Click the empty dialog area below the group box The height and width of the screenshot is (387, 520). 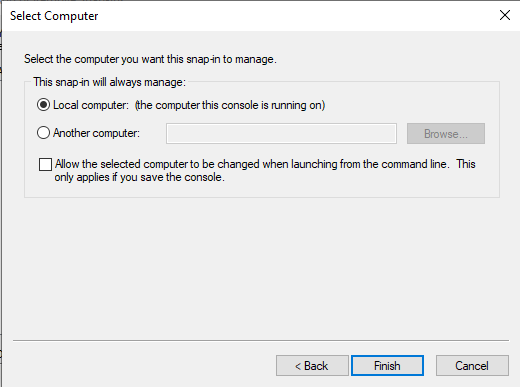260,267
